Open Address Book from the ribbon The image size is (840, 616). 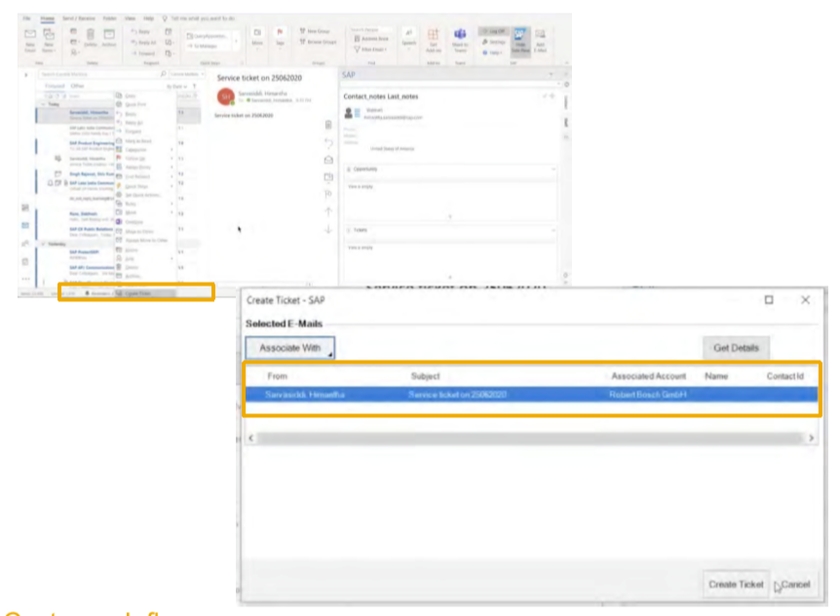(x=371, y=39)
